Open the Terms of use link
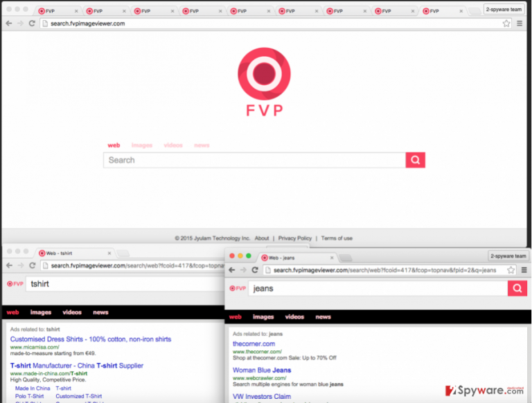Screen dimensions: 532x403 [x=337, y=238]
